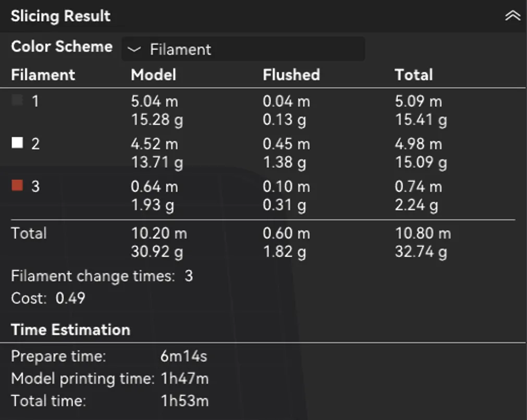Click the Model printing time 1h47m
This screenshot has height=420, width=527.
[x=185, y=379]
